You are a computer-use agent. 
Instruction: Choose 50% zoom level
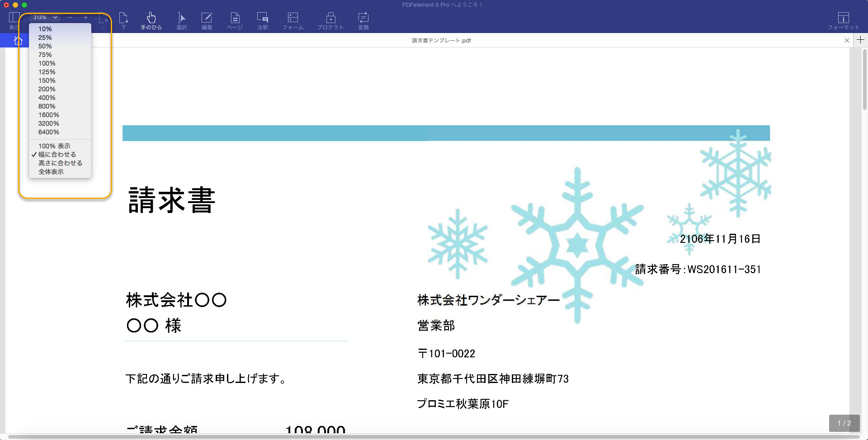pos(60,46)
